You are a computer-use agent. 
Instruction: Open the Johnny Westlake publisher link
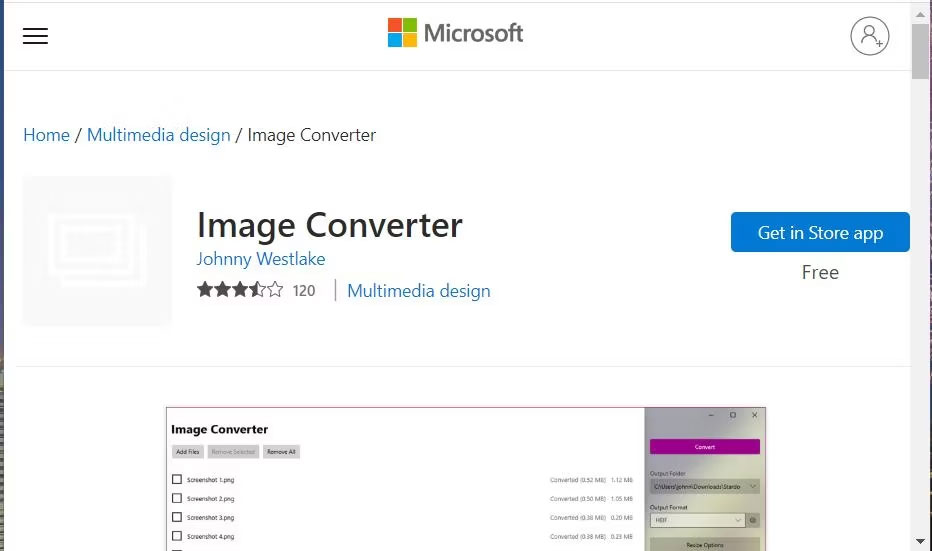[x=260, y=259]
